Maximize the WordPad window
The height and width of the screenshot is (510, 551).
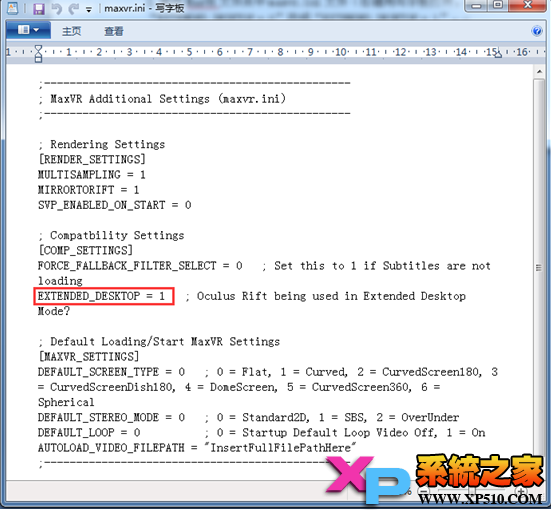498,6
